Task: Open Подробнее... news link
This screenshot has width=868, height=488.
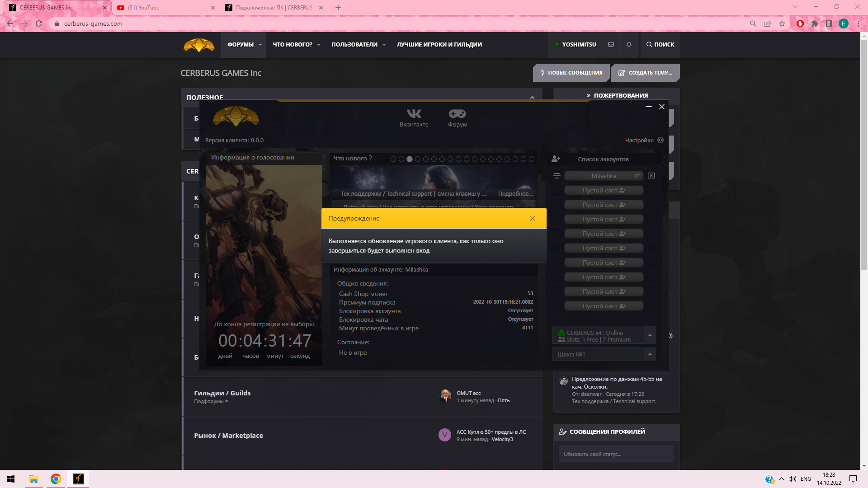Action: [x=515, y=194]
